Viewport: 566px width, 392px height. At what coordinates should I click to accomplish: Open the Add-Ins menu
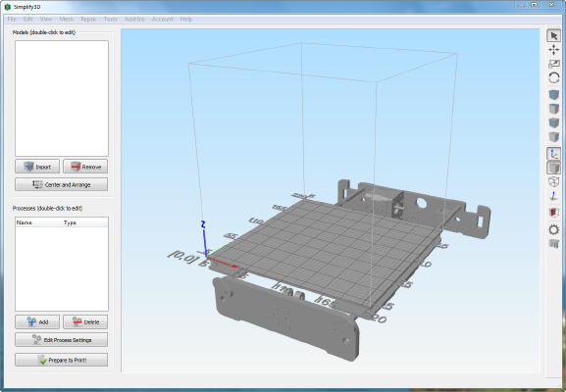pyautogui.click(x=134, y=20)
